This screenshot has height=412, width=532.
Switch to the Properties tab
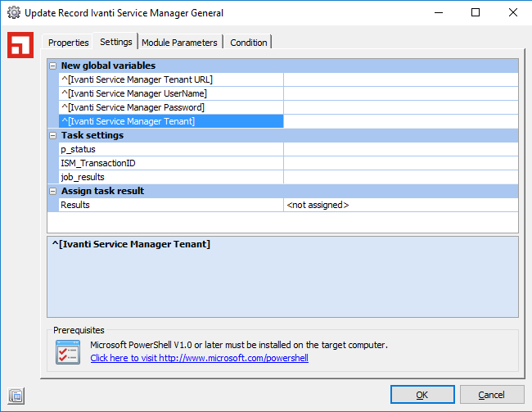coord(68,43)
